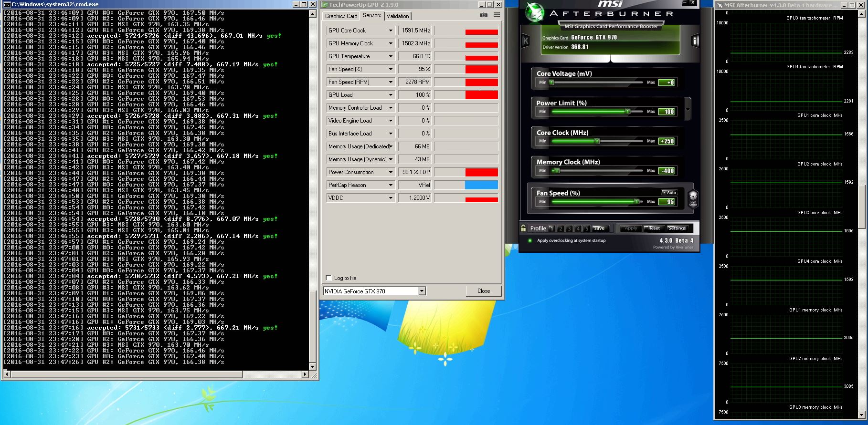Open the GPU Temperature sensor dropdown
Image resolution: width=868 pixels, height=425 pixels.
391,56
